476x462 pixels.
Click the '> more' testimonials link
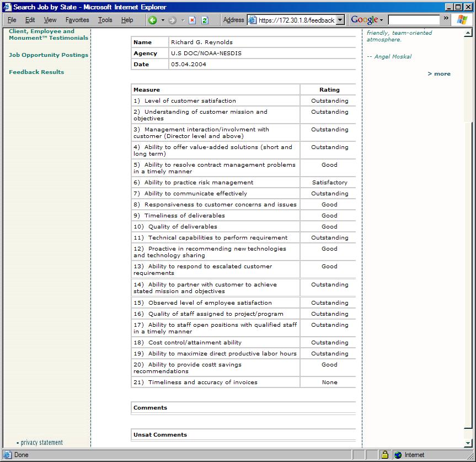[x=439, y=74]
